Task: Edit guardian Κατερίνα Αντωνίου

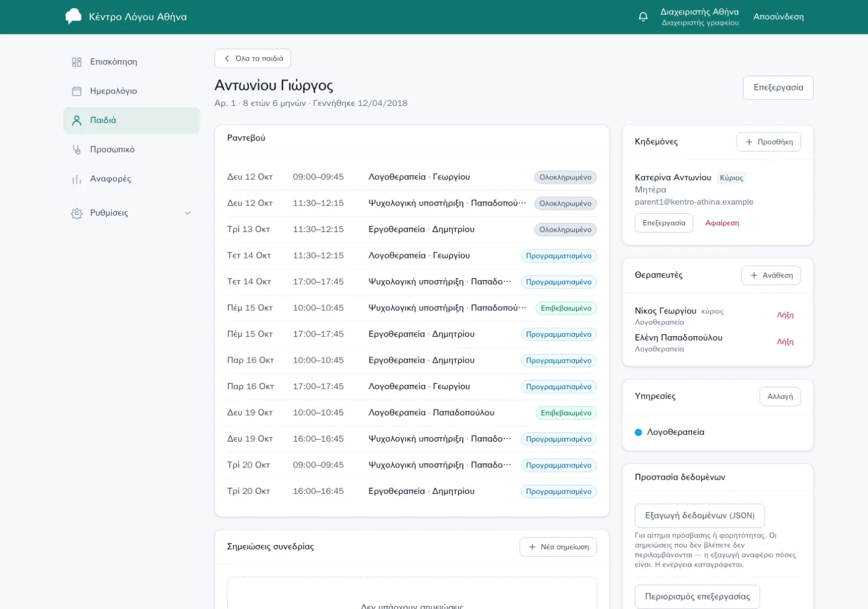Action: (x=664, y=223)
